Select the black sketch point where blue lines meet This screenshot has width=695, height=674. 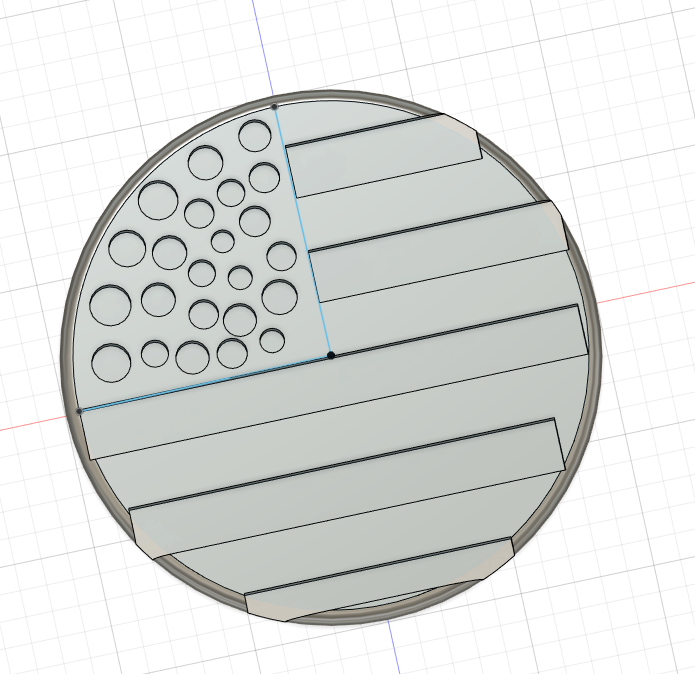pos(331,355)
